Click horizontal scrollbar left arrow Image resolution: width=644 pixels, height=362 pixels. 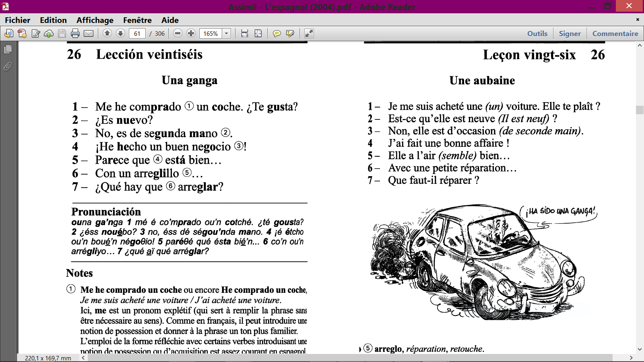[83, 358]
